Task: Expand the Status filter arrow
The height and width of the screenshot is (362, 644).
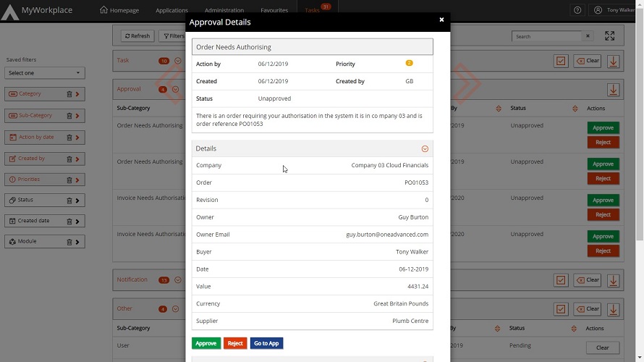Action: tap(77, 201)
